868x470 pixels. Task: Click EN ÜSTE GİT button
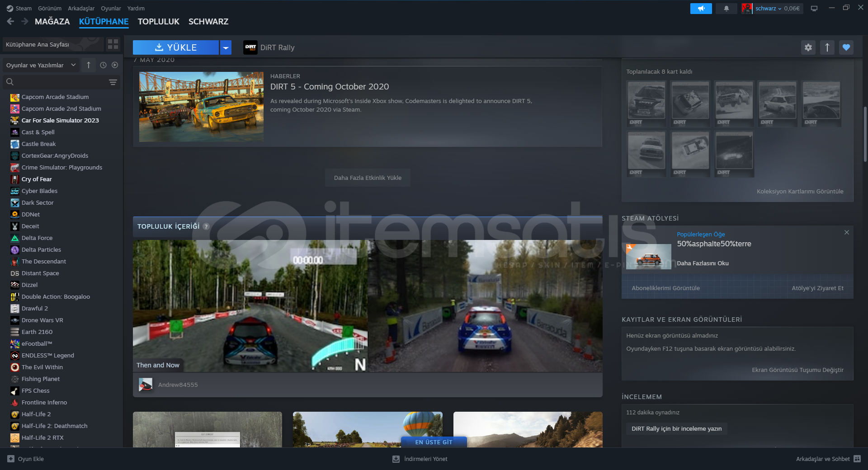point(434,442)
